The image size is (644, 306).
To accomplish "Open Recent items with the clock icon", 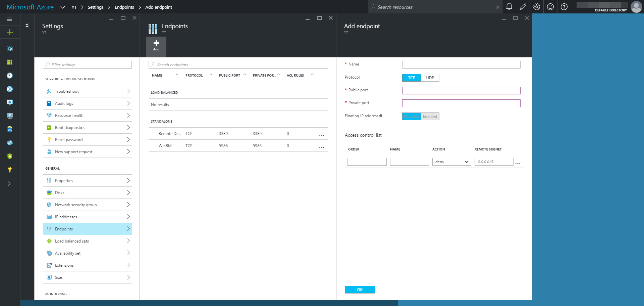I will (10, 76).
